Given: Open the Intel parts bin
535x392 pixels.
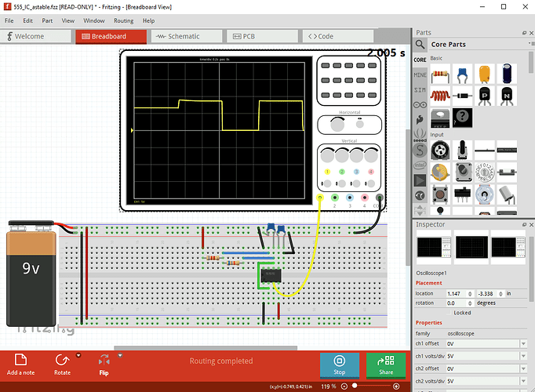Looking at the screenshot, I should pos(420,165).
